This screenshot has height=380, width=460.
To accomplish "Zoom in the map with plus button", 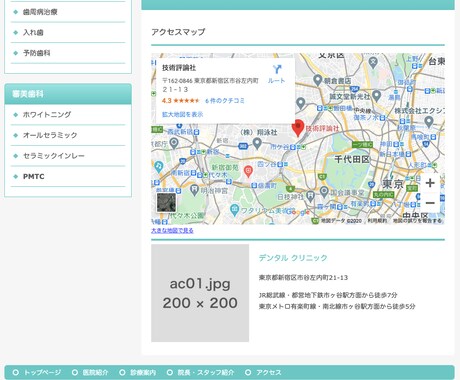I will pyautogui.click(x=430, y=183).
